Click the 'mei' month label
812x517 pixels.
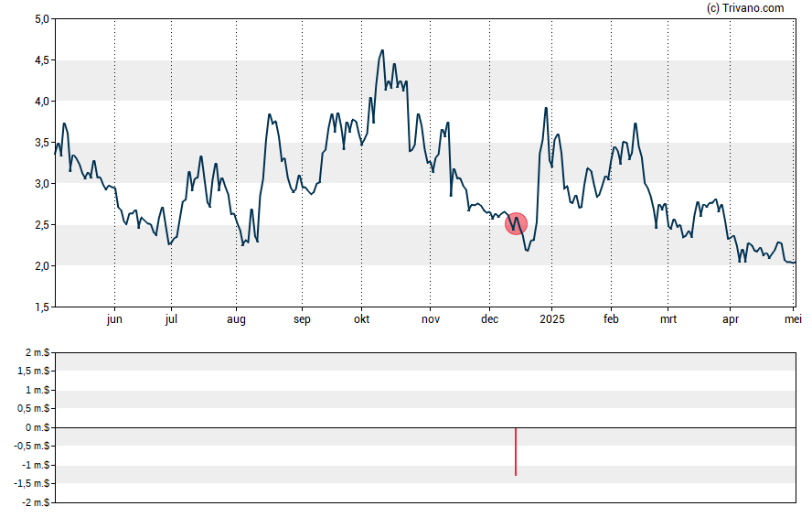(793, 319)
